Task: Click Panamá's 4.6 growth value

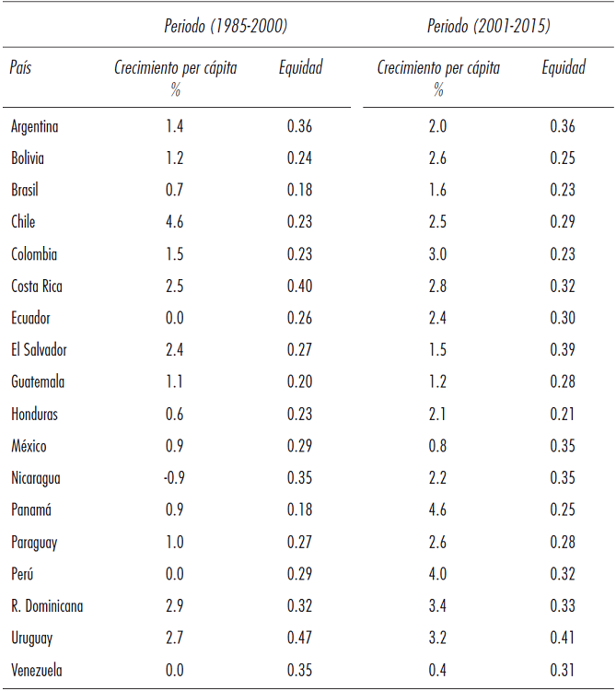Action: [437, 510]
